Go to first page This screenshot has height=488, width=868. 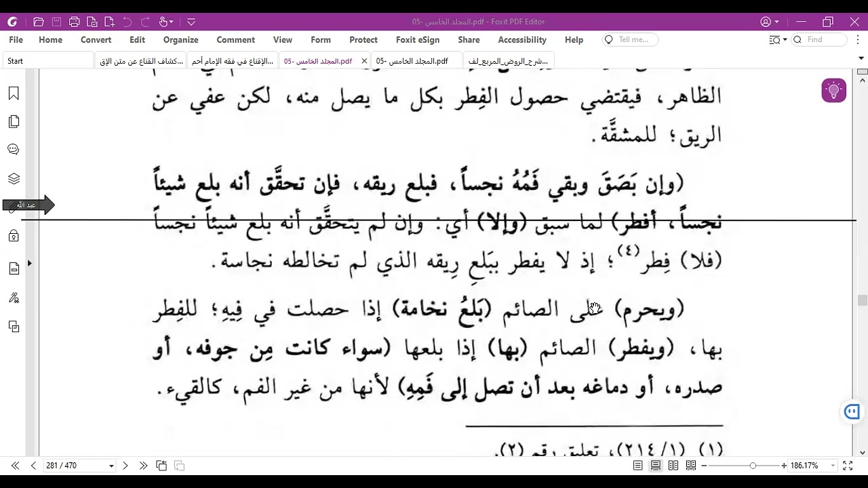15,466
